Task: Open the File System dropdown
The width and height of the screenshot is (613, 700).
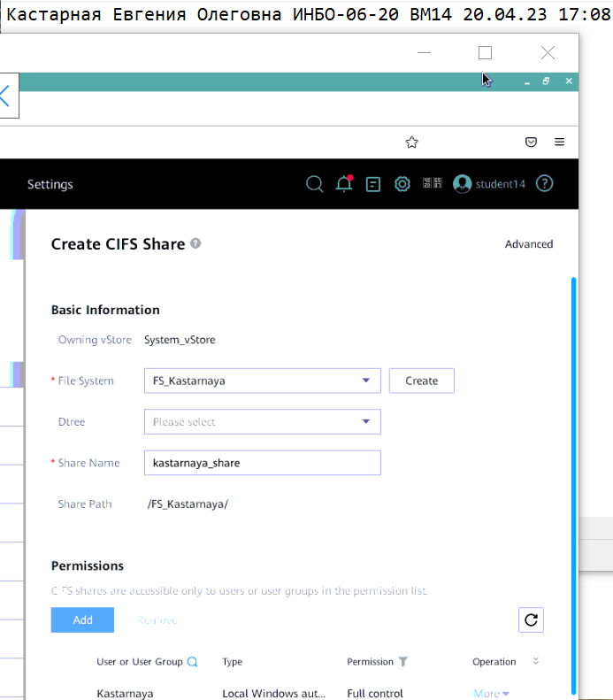Action: [x=263, y=381]
